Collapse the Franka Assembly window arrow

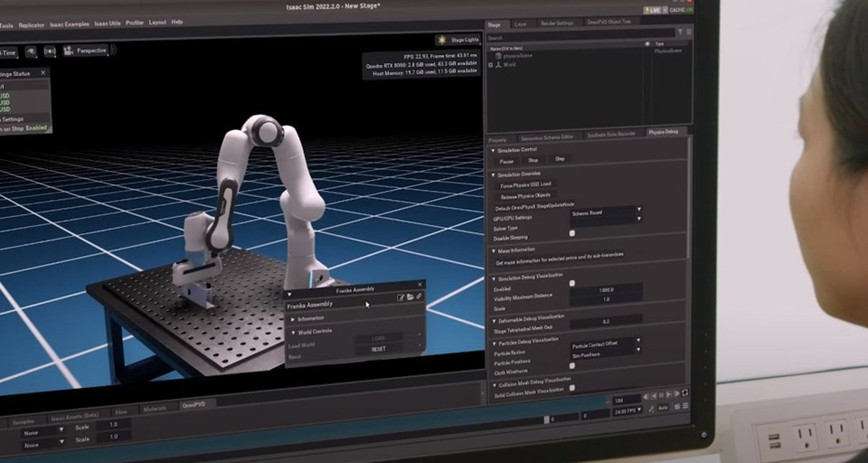[x=290, y=294]
